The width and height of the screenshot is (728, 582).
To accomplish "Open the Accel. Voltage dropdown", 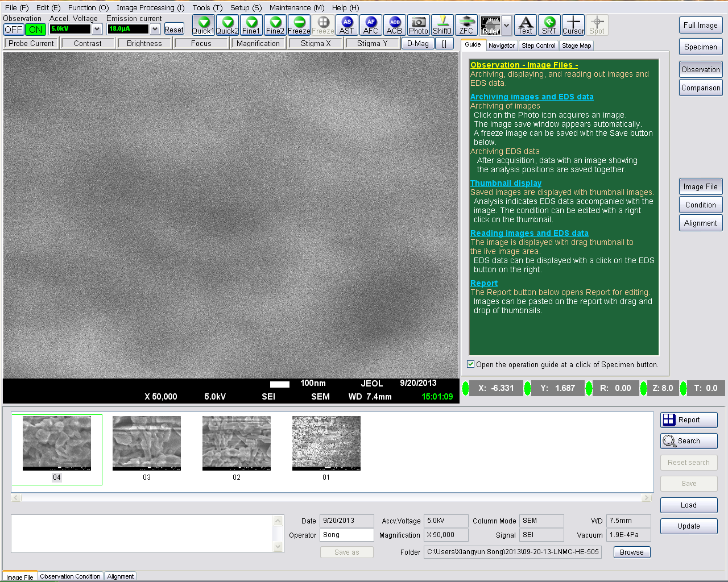I will [x=97, y=29].
